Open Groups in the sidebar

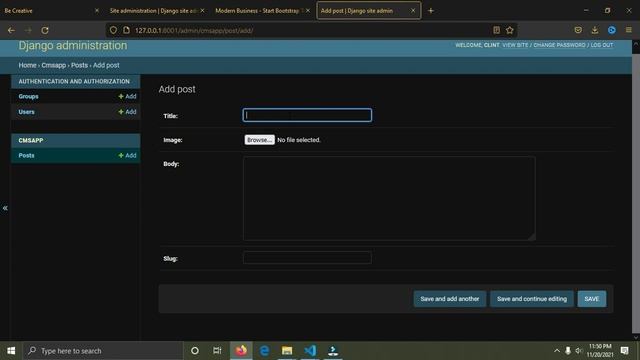point(28,96)
